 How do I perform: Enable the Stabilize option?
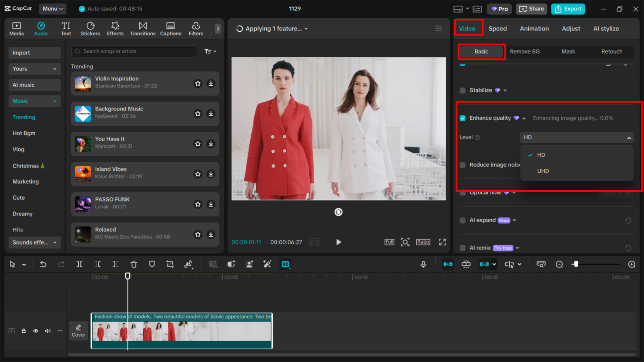point(462,90)
